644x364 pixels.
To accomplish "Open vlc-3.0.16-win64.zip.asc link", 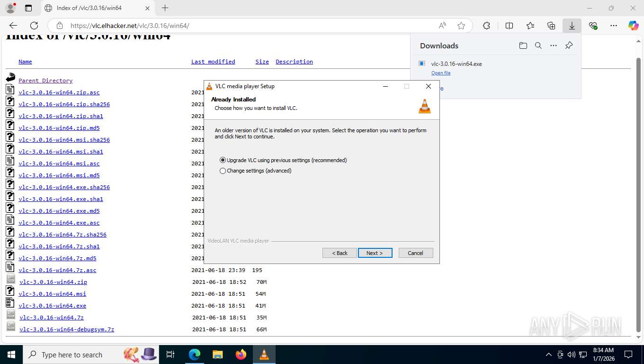I will tap(59, 92).
